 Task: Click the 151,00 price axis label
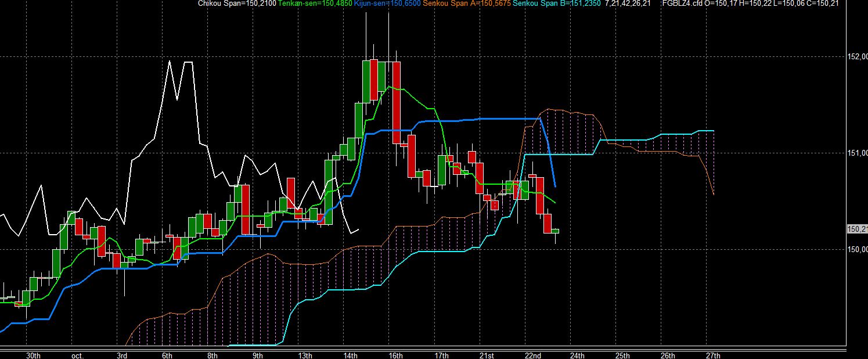point(858,153)
